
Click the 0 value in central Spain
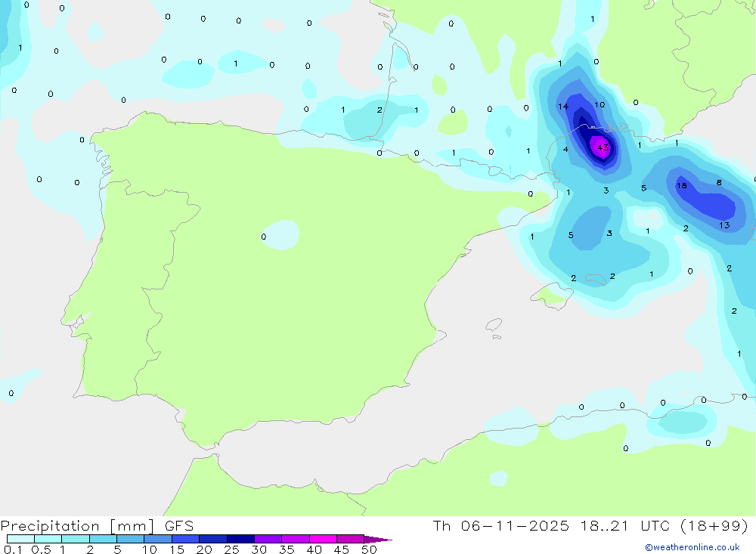coord(263,237)
